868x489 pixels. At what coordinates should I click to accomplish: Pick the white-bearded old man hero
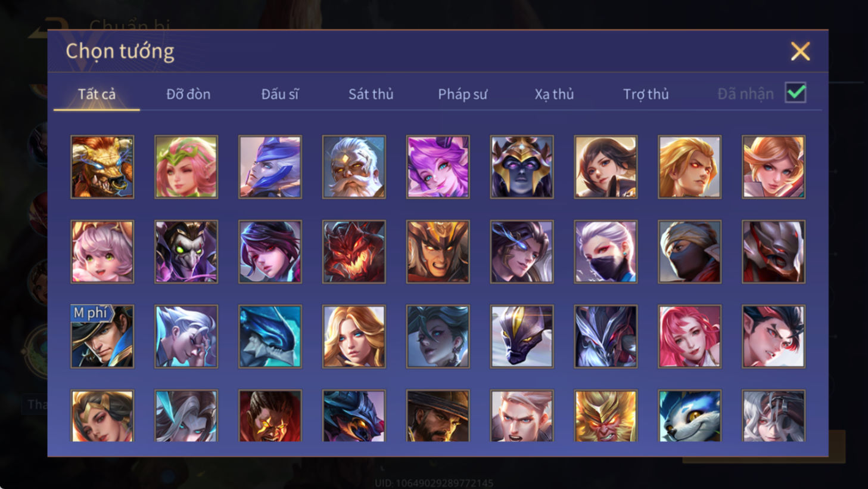click(x=354, y=167)
